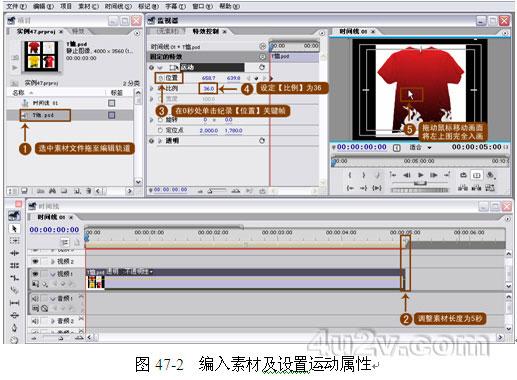Expand Video 2 track
This screenshot has width=517, height=380.
53,261
